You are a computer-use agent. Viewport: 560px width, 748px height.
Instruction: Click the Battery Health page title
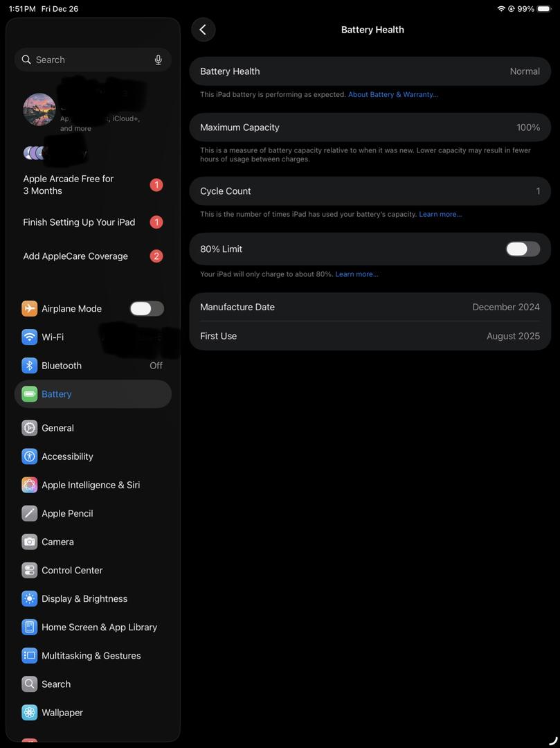click(372, 30)
